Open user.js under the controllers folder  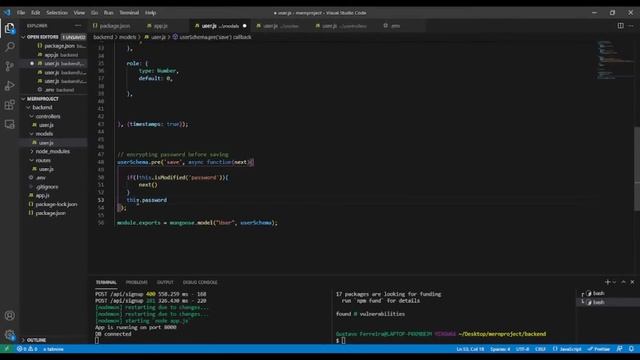pos(46,125)
